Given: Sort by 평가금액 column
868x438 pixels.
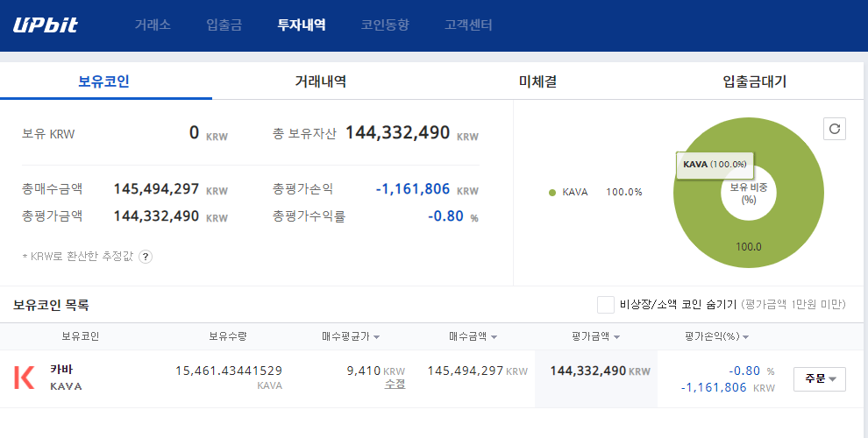Looking at the screenshot, I should coord(595,336).
